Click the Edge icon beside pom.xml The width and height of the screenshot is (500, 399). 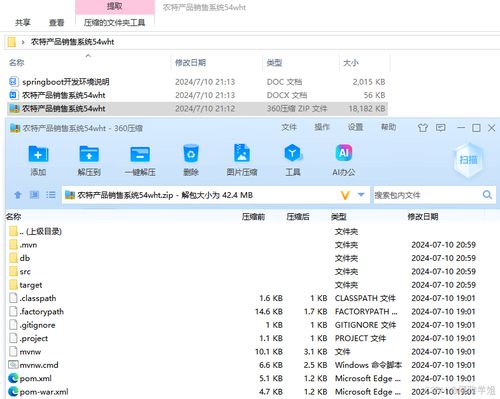(13, 378)
